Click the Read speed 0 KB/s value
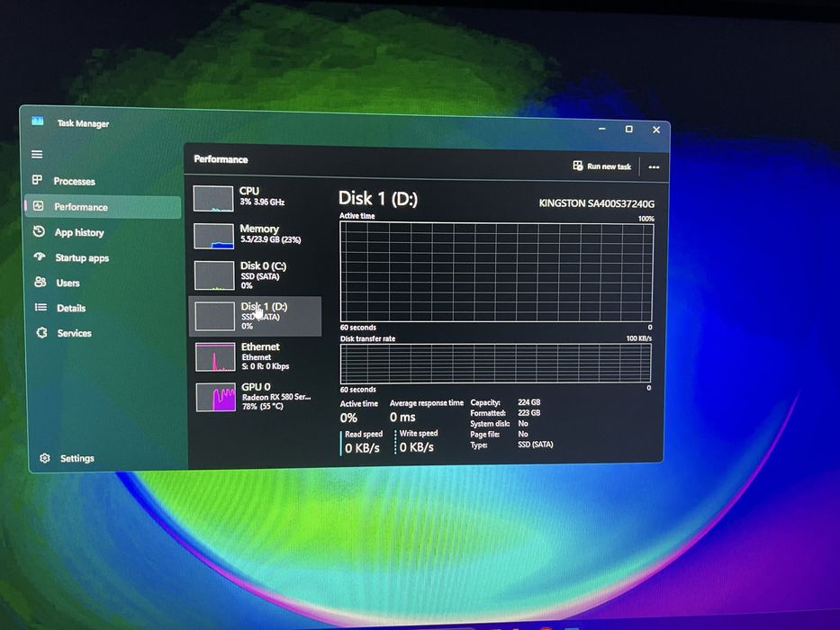The height and width of the screenshot is (630, 840). [x=362, y=448]
